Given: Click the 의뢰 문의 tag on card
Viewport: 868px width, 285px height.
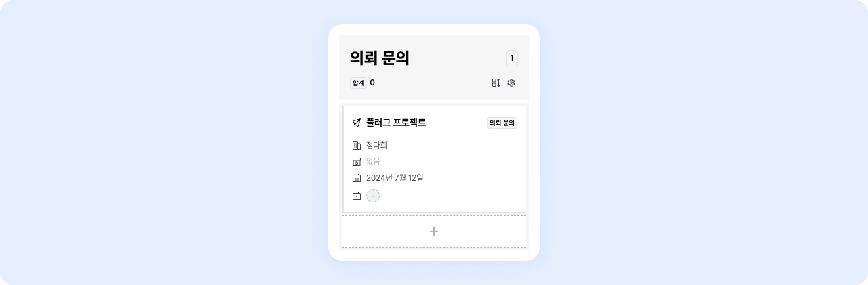Looking at the screenshot, I should pos(502,123).
